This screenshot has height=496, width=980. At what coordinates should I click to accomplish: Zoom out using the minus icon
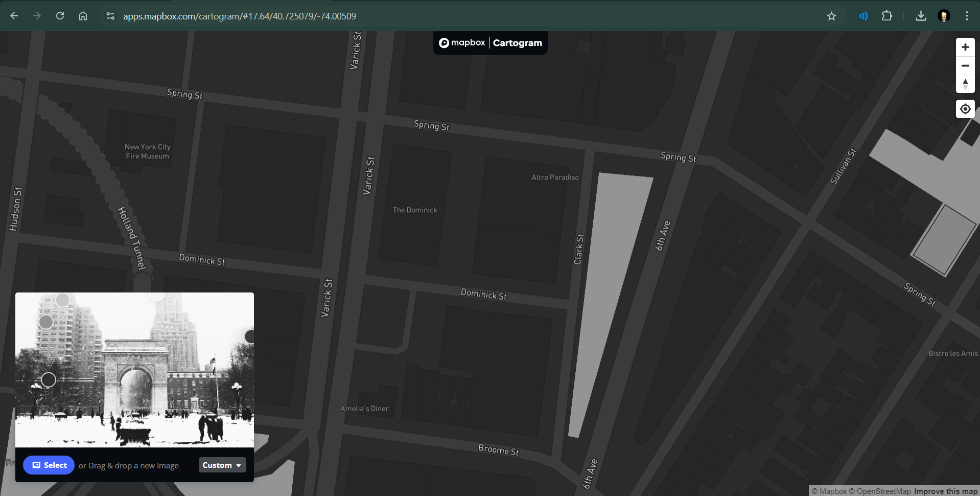tap(965, 65)
